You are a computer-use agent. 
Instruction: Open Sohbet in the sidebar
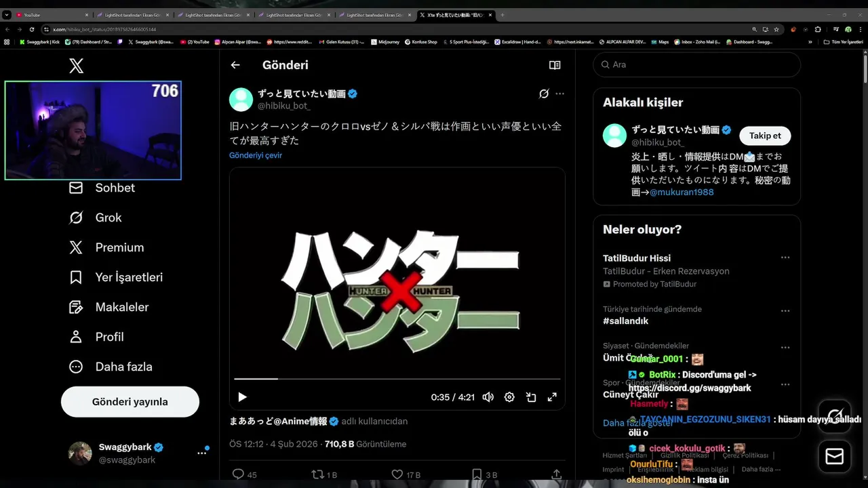pos(102,188)
